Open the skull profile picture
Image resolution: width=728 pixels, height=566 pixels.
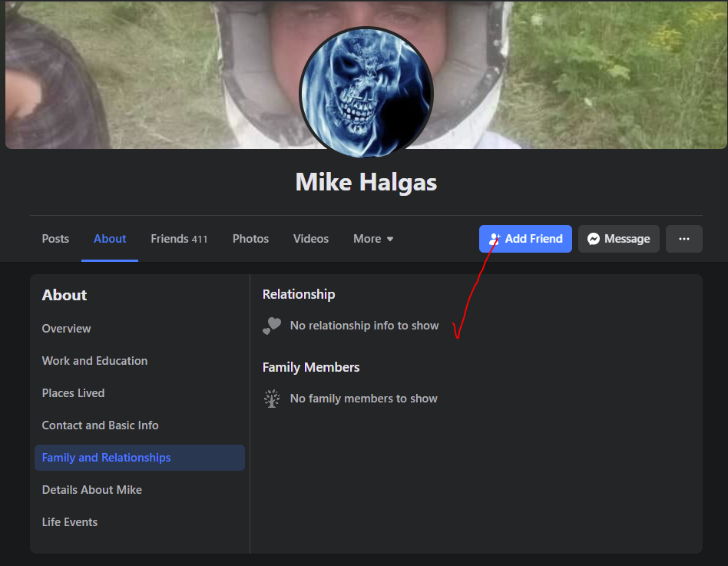pyautogui.click(x=366, y=92)
